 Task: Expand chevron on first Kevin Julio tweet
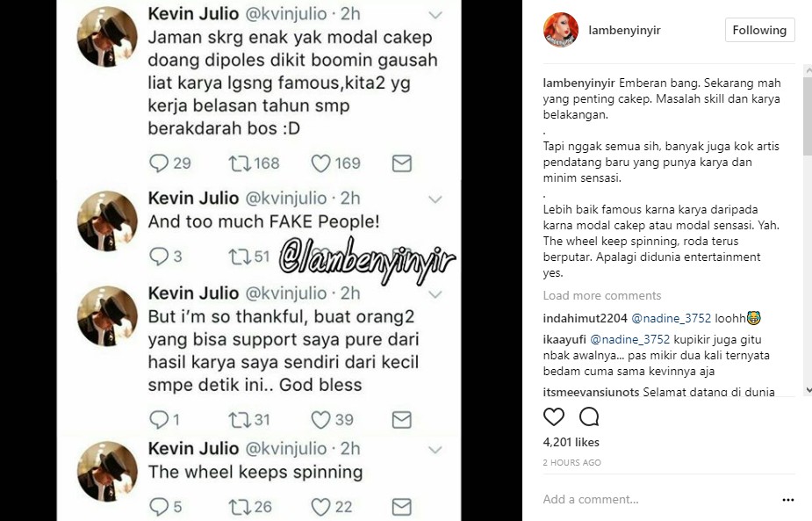[x=435, y=15]
